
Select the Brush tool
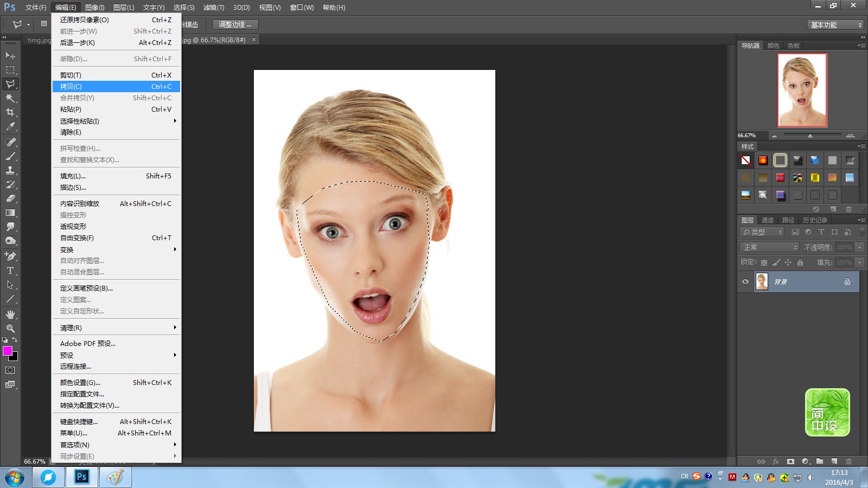click(x=10, y=156)
